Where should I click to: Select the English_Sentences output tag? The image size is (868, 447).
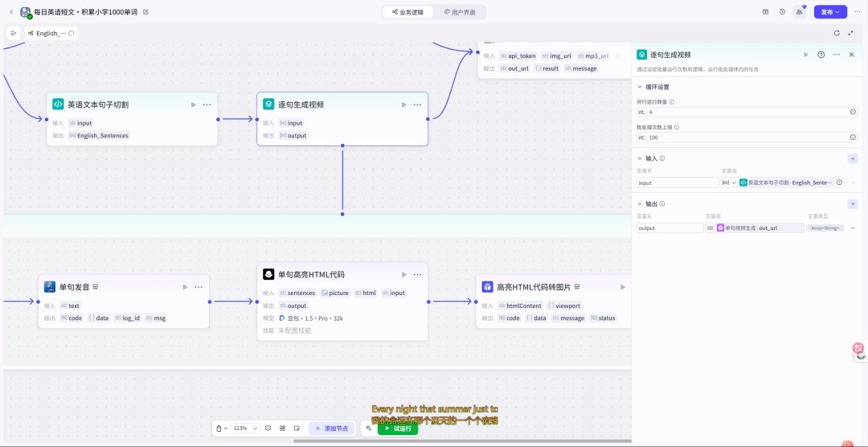[99, 135]
